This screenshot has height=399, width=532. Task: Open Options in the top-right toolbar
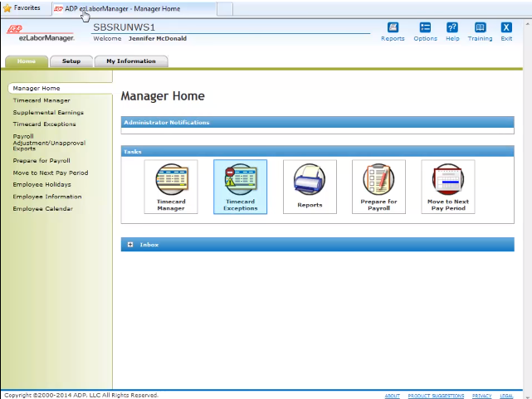pos(425,28)
